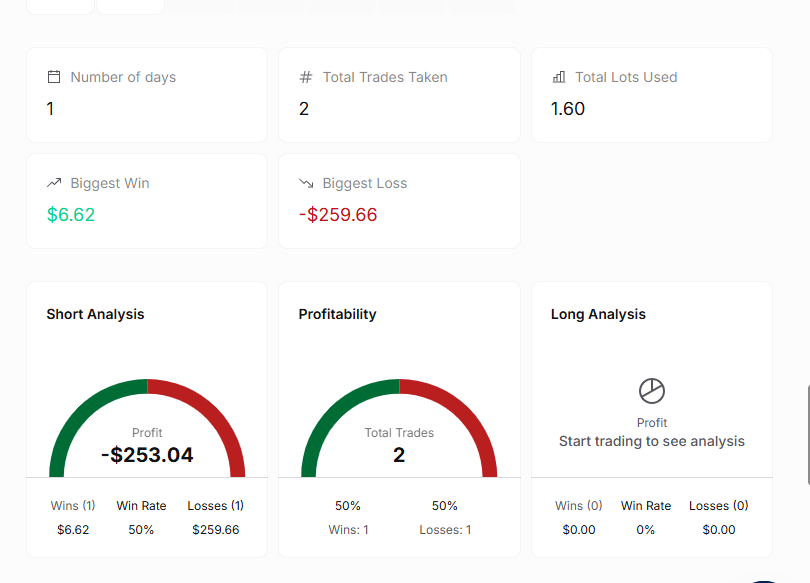This screenshot has height=583, width=810.
Task: Click the pie chart icon in Long Analysis
Action: pos(652,391)
